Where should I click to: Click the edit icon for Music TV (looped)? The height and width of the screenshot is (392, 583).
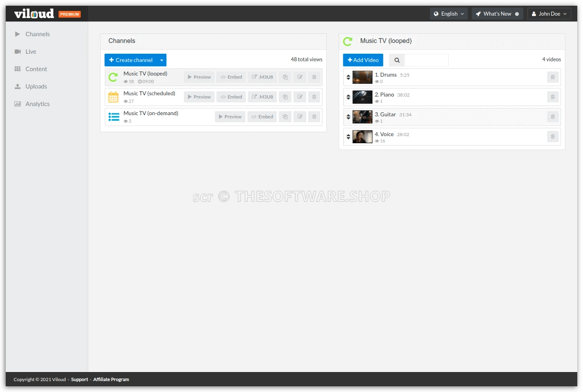(300, 77)
